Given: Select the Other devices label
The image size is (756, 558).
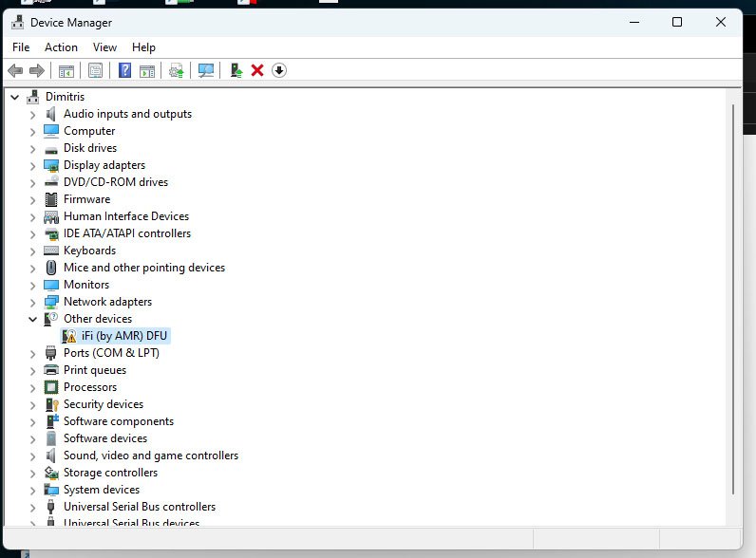Looking at the screenshot, I should coord(98,319).
